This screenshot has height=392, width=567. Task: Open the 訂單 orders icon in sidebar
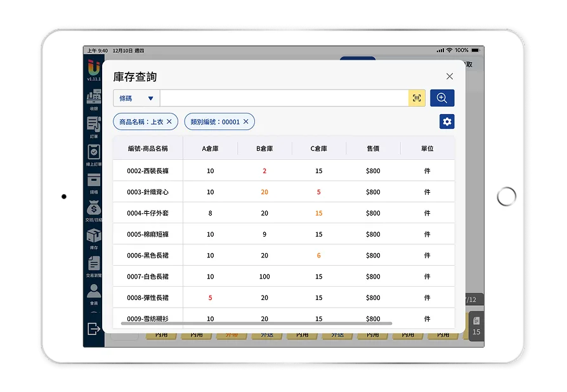click(94, 125)
